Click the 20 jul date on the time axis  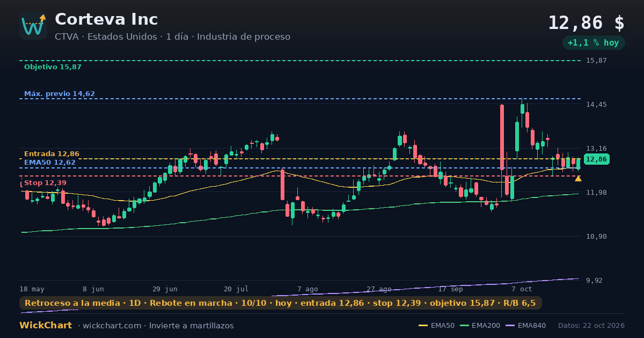coord(236,289)
